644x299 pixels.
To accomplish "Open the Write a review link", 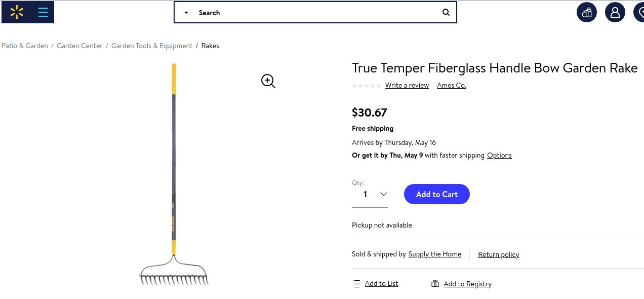I will click(x=407, y=85).
